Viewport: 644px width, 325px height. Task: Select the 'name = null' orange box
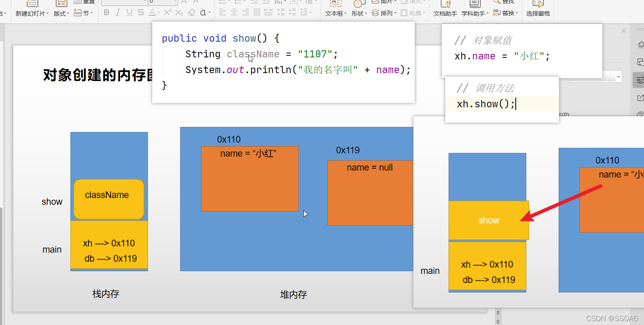(x=370, y=193)
